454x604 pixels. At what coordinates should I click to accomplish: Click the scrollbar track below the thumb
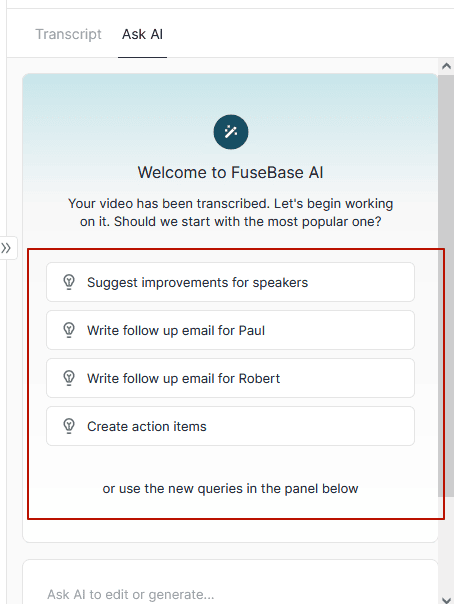click(446, 545)
